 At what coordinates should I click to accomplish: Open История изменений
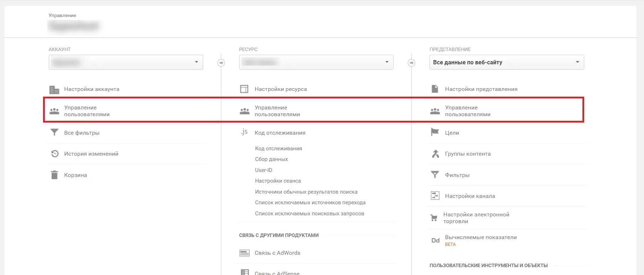pos(91,154)
